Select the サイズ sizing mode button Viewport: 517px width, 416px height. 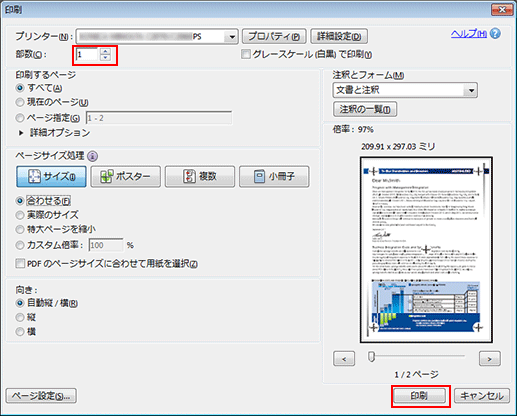51,176
